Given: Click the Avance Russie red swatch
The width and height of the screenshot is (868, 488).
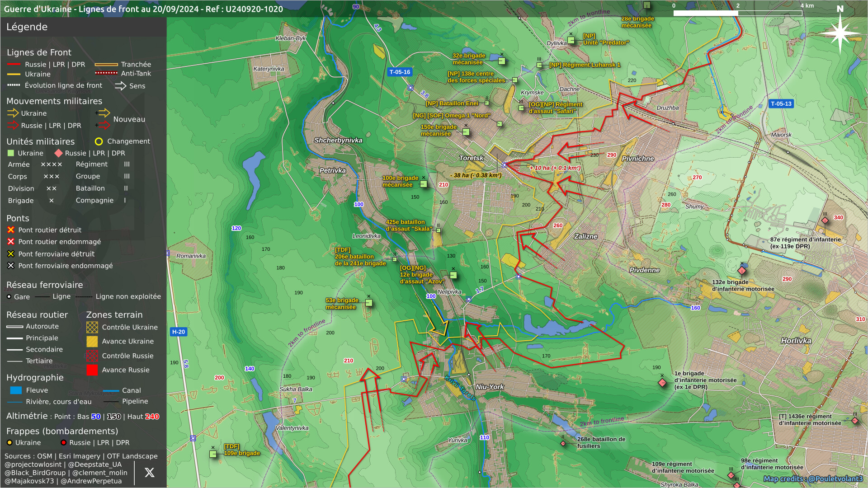Looking at the screenshot, I should (92, 370).
